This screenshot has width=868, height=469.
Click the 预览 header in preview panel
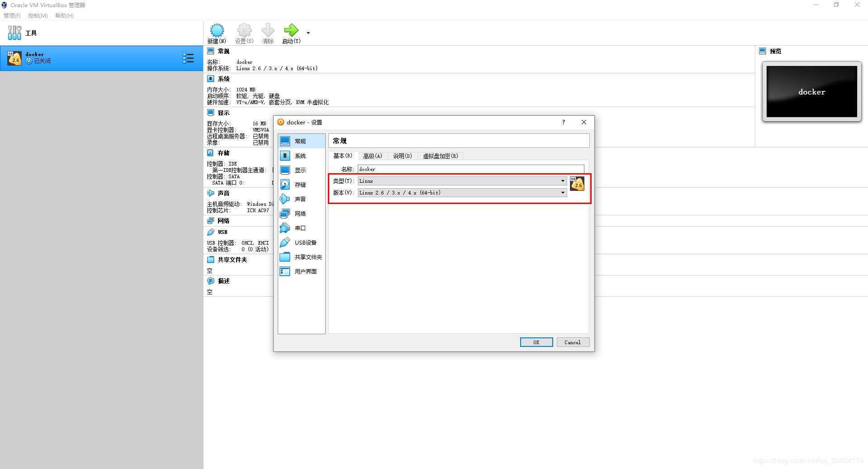click(776, 51)
